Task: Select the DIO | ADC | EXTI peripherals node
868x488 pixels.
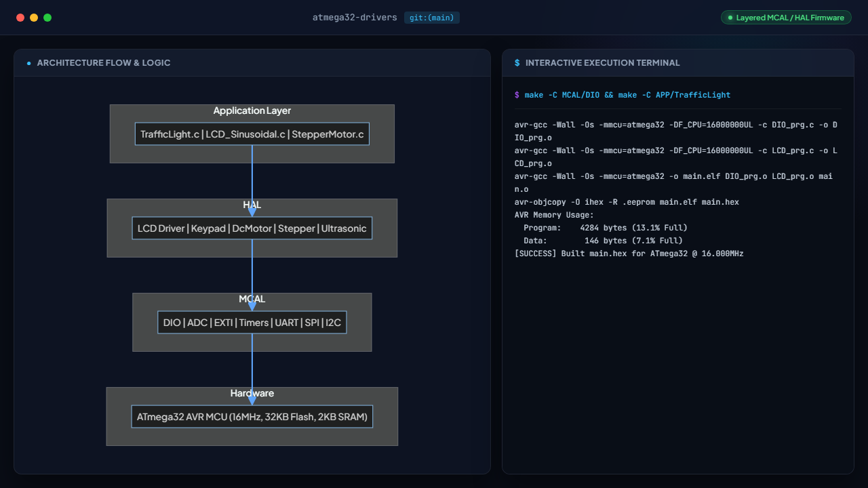Action: [252, 323]
